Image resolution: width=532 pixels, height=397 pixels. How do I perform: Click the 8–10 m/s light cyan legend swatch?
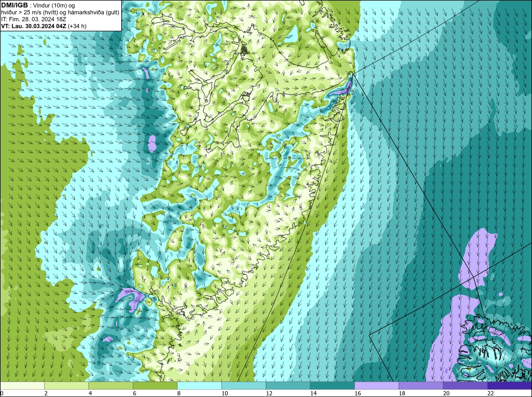pos(199,386)
